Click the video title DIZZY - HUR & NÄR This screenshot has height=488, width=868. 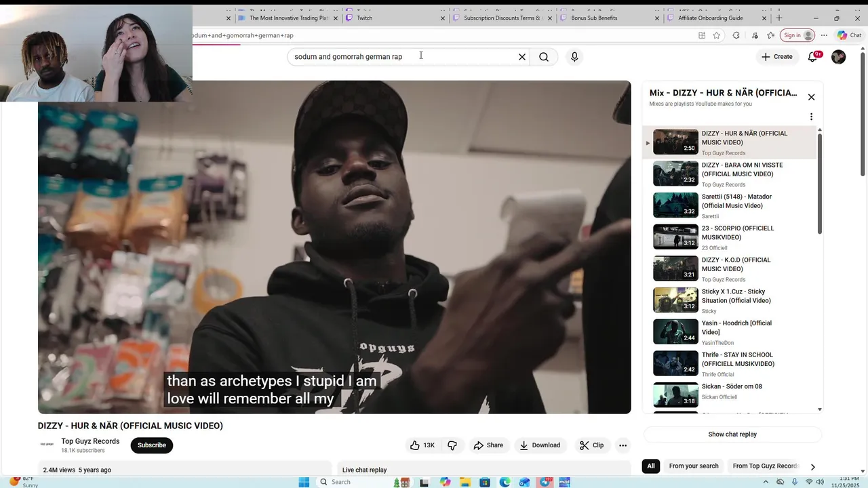(x=130, y=426)
